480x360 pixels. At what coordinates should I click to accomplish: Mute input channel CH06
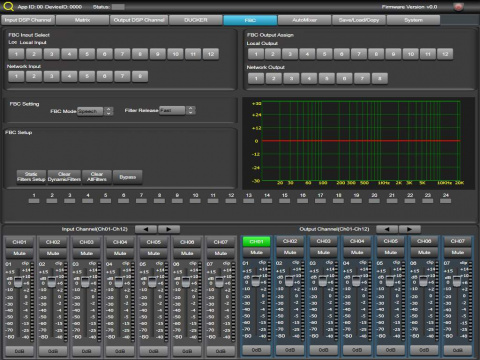187,253
